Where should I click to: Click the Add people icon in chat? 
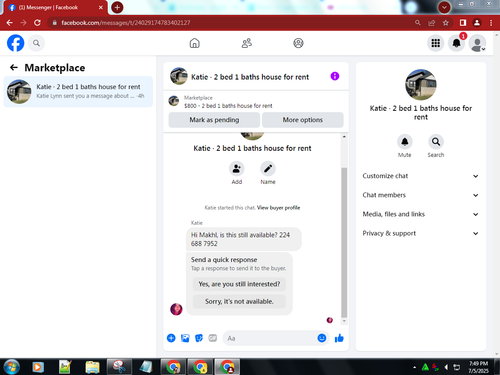(237, 169)
